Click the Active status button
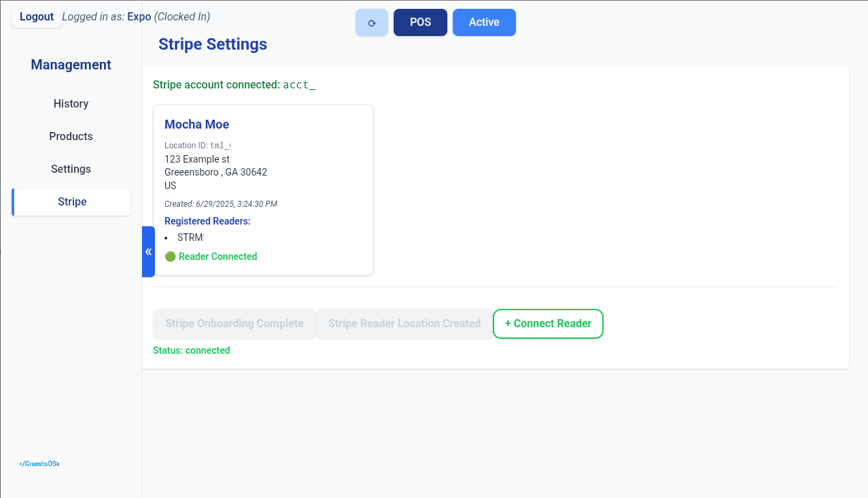This screenshot has height=498, width=868. click(484, 22)
